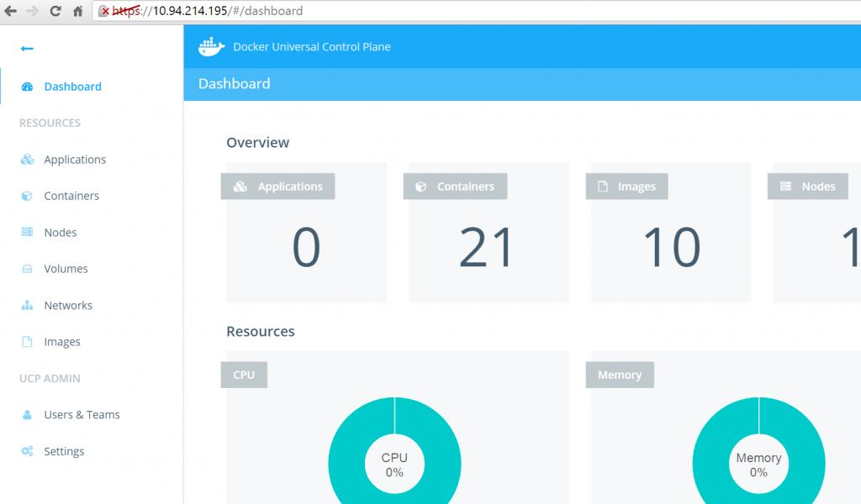This screenshot has width=861, height=504.
Task: Click the browser home icon
Action: click(x=77, y=13)
